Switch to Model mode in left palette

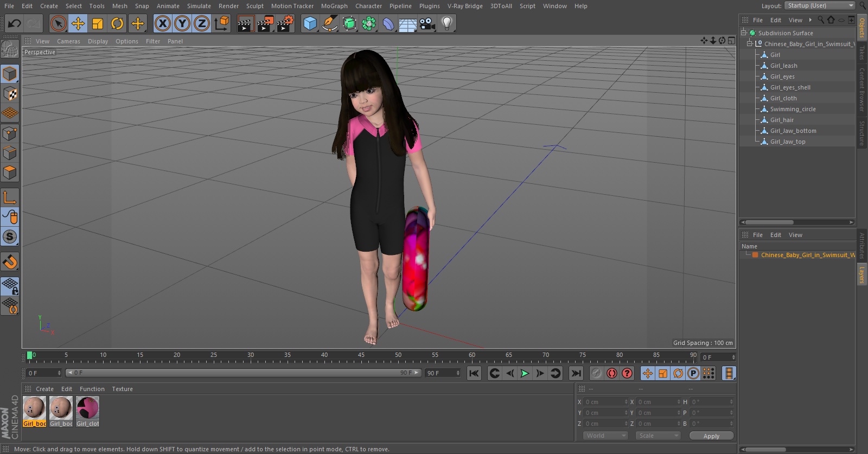coord(10,74)
